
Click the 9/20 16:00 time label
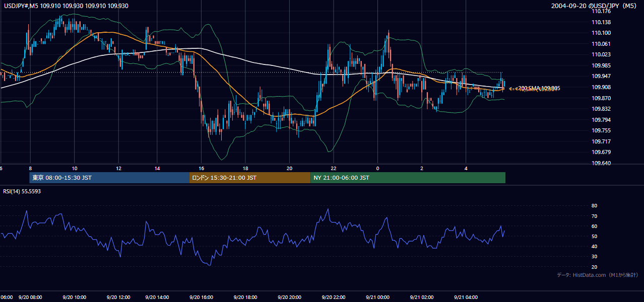(201, 297)
